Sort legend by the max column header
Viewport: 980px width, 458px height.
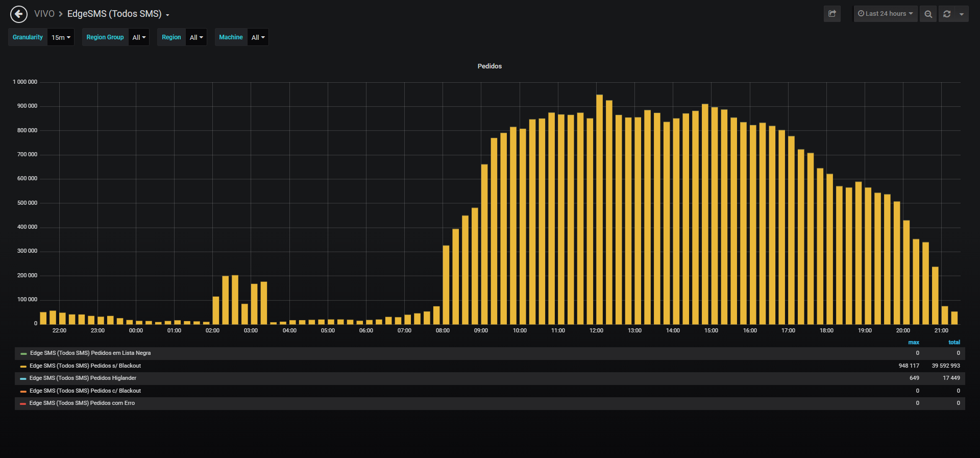(914, 342)
